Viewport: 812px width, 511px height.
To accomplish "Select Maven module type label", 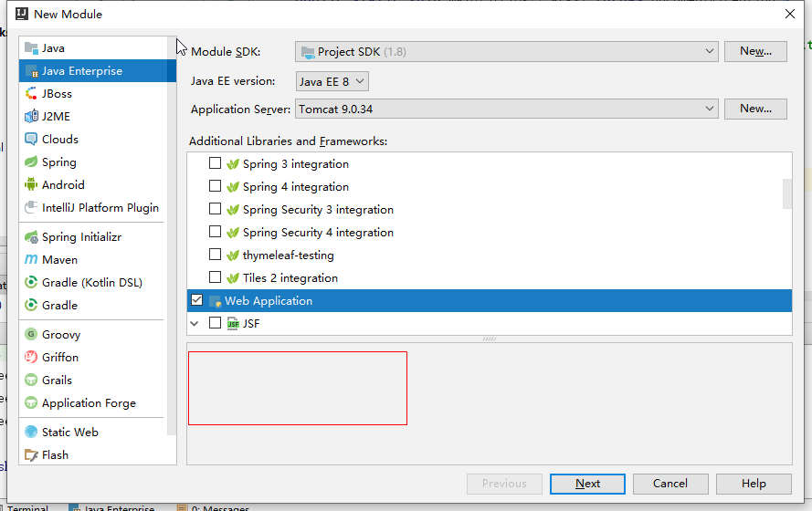I will (59, 260).
